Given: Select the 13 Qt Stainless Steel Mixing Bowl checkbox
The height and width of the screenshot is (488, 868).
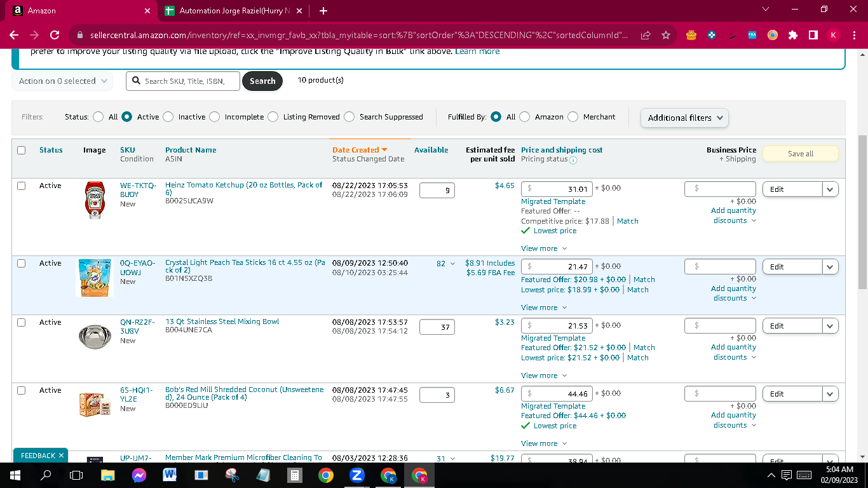Looking at the screenshot, I should click(21, 322).
